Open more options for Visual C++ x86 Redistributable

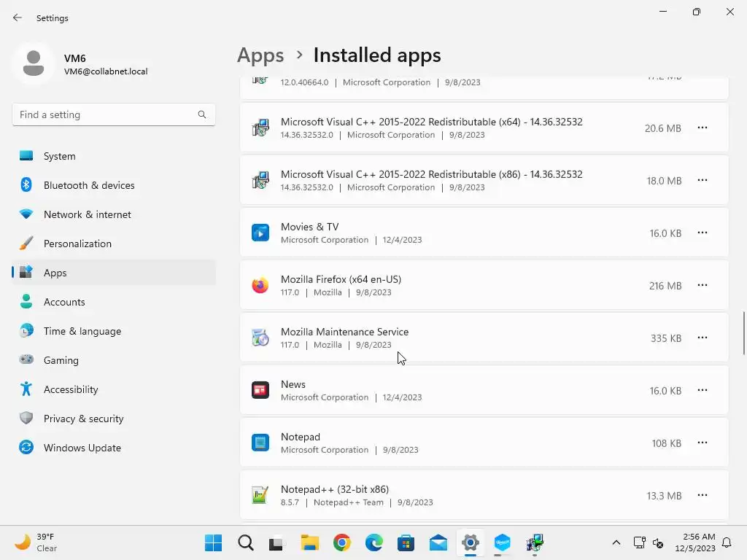[703, 180]
